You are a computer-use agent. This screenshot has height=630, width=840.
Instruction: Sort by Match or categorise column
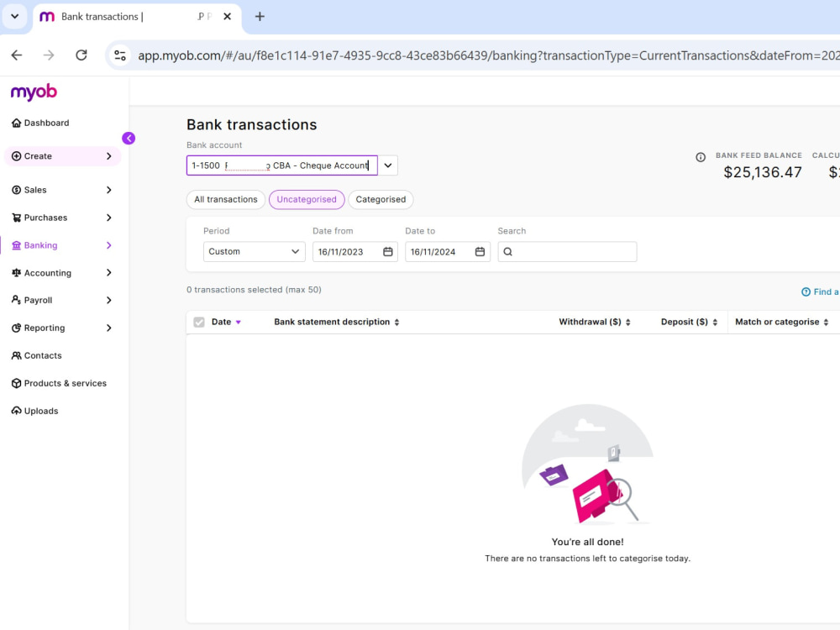781,322
